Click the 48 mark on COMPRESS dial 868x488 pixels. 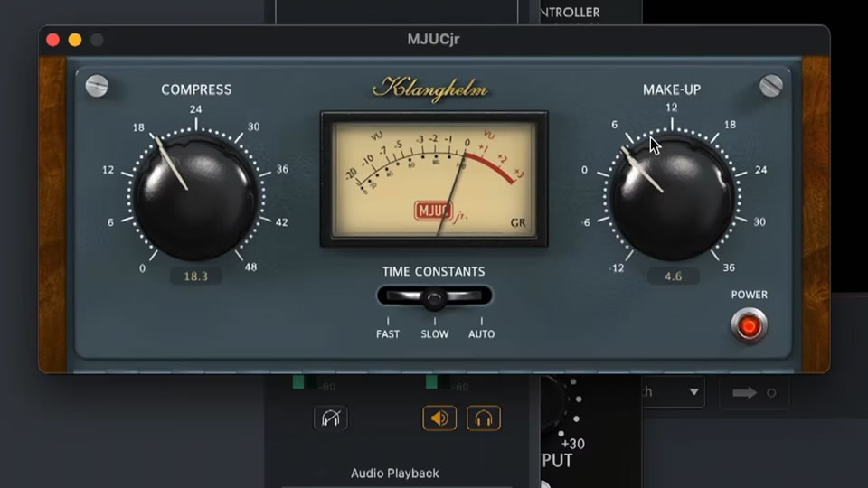250,267
